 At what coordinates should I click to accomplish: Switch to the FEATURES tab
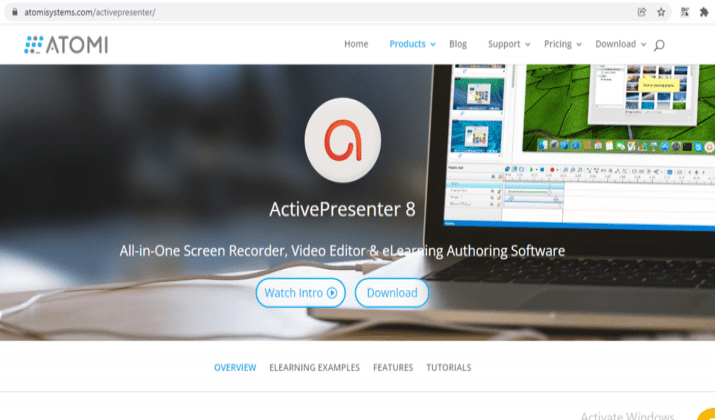(x=393, y=368)
